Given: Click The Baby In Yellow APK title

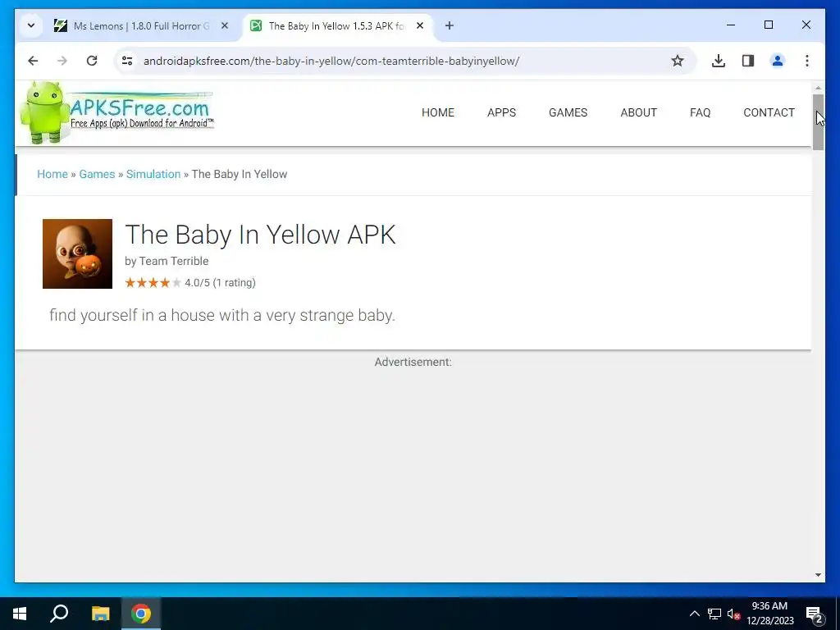Looking at the screenshot, I should coord(260,235).
